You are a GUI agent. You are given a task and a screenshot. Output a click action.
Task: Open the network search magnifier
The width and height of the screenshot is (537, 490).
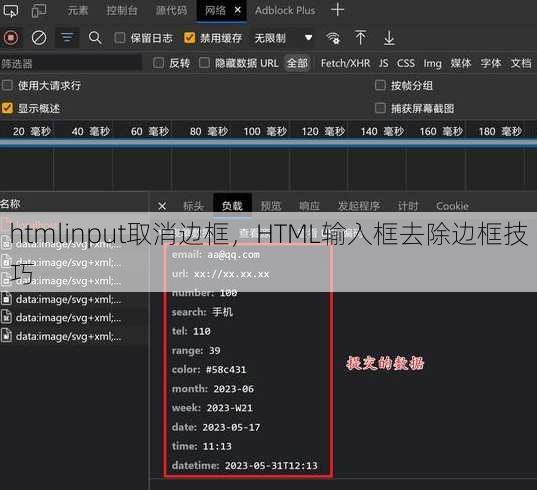click(x=95, y=38)
